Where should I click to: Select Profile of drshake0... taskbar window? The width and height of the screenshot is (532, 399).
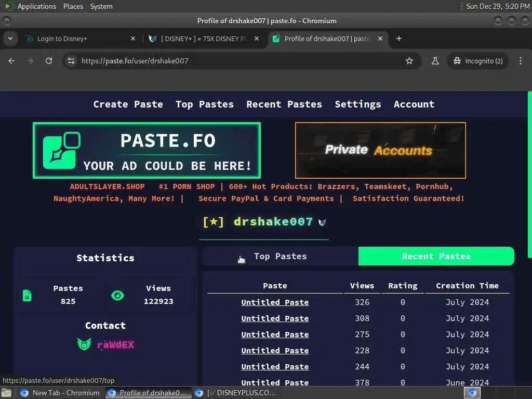tap(148, 393)
